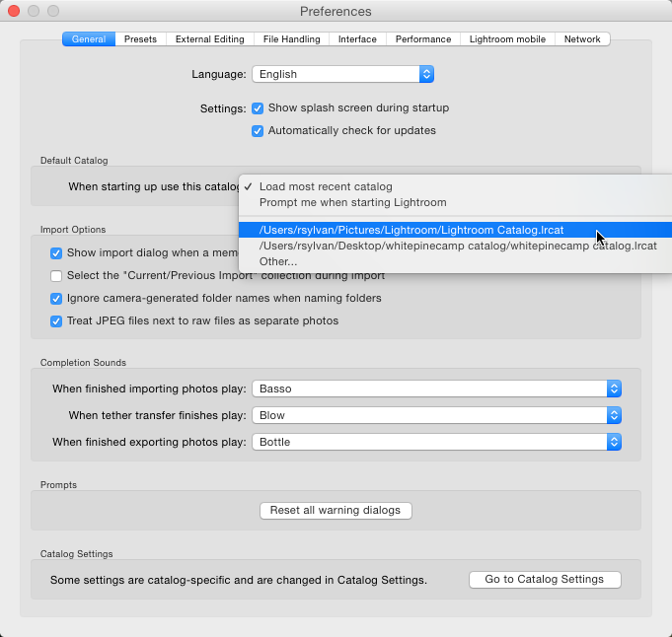Uncheck Treat JPEG files as separate photos
The image size is (672, 637).
(x=56, y=321)
